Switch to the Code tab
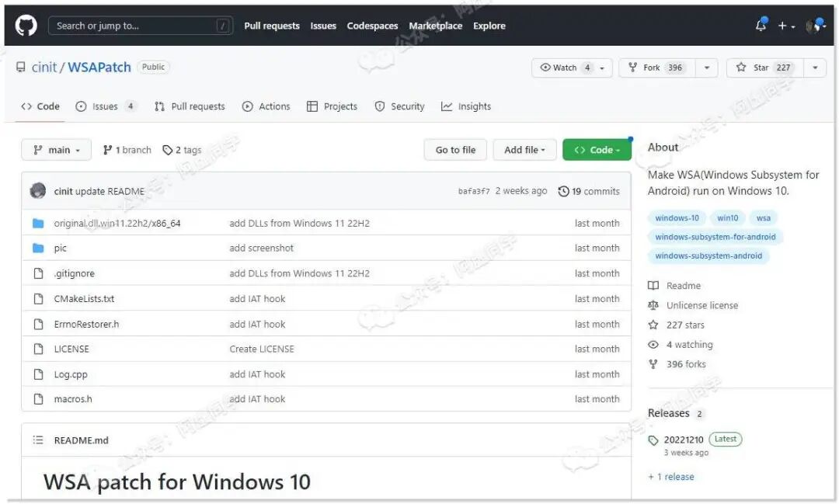839x504 pixels. (x=40, y=106)
